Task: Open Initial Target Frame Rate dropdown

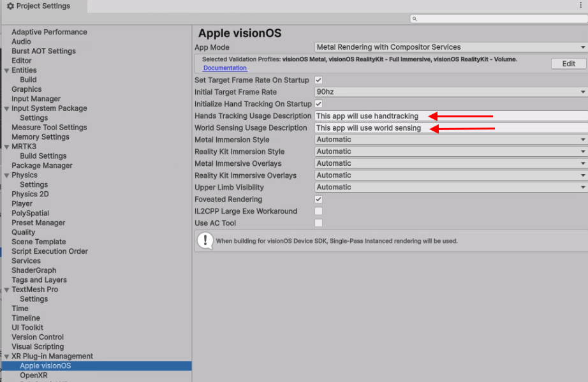Action: 451,92
